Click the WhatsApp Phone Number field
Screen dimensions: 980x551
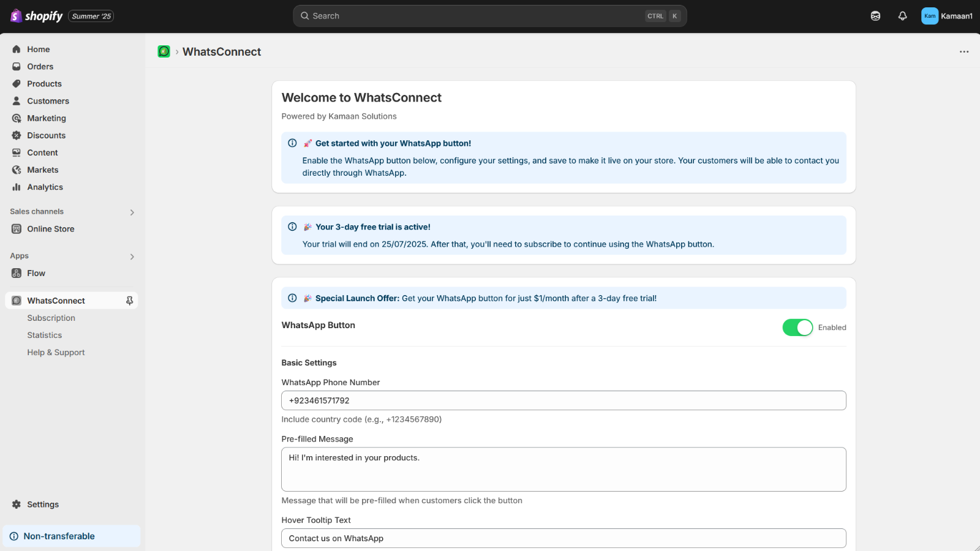[563, 400]
